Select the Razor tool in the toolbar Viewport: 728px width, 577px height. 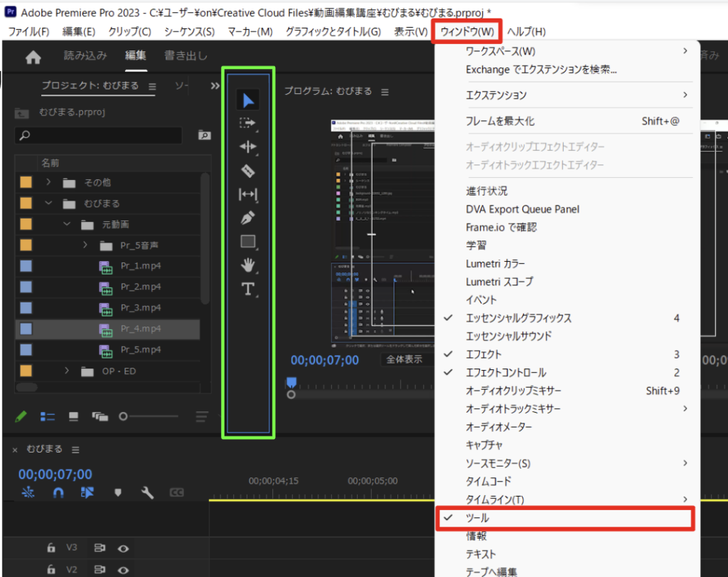pos(247,170)
